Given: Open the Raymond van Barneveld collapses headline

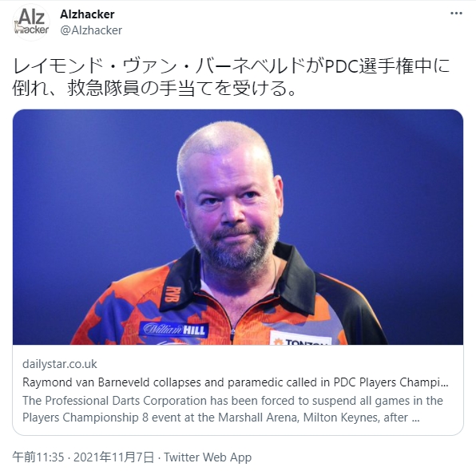Looking at the screenshot, I should (x=236, y=382).
